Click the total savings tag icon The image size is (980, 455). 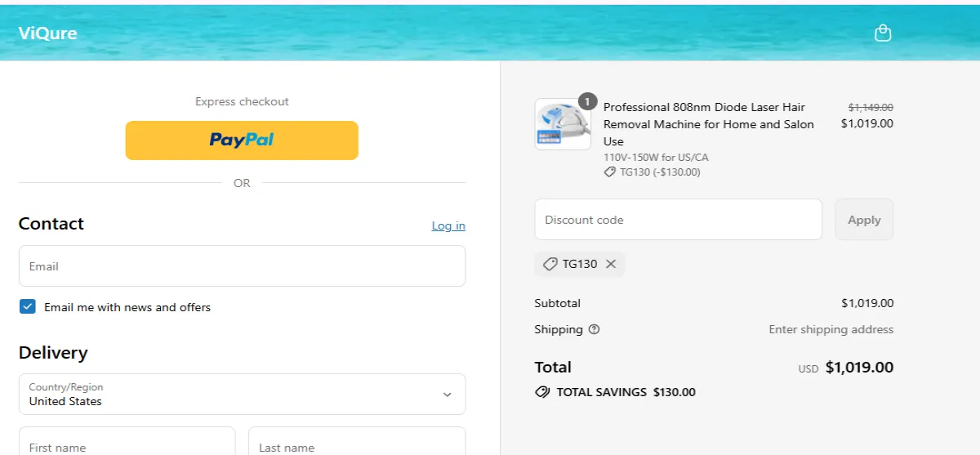coord(542,392)
